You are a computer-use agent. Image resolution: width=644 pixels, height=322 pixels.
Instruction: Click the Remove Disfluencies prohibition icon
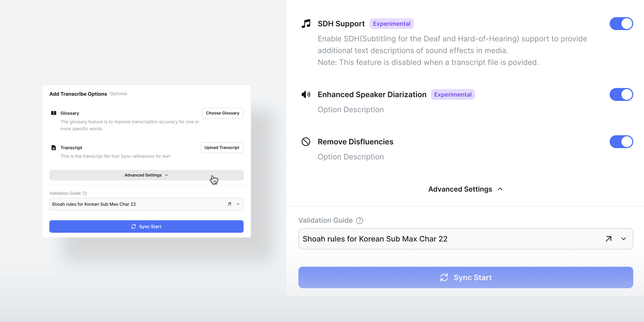click(306, 142)
